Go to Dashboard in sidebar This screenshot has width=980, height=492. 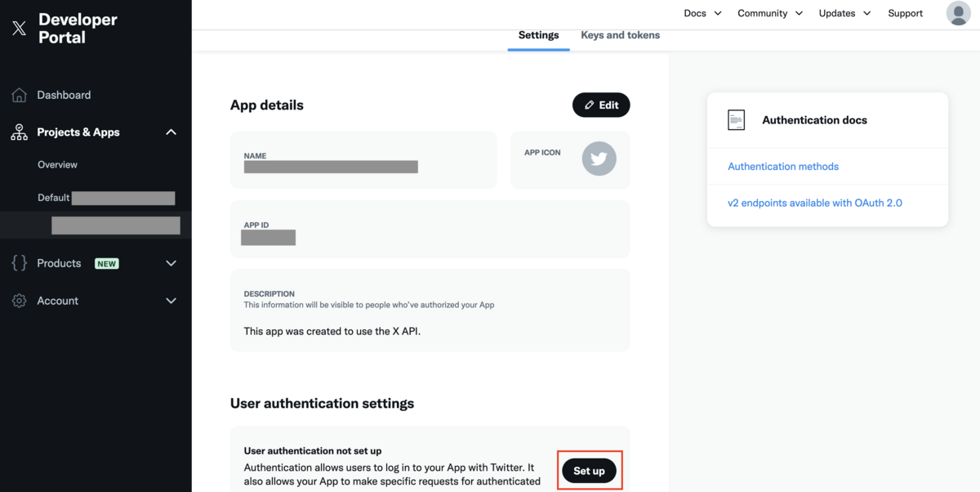click(x=64, y=95)
